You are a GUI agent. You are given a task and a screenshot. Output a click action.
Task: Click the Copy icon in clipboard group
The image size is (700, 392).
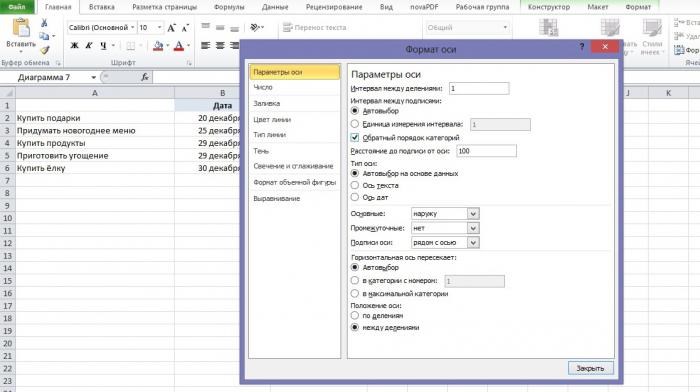[x=44, y=36]
